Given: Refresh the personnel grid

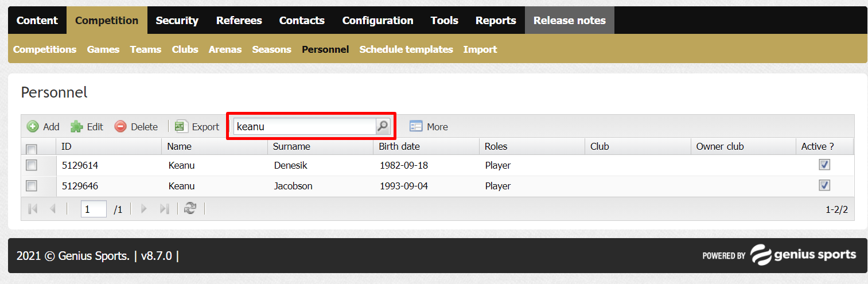Looking at the screenshot, I should pyautogui.click(x=190, y=209).
